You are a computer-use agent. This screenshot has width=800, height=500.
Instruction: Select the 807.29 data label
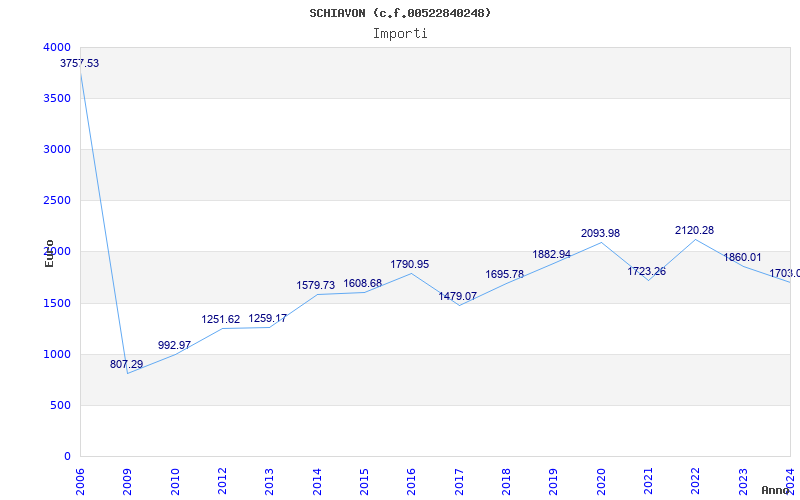coord(127,364)
